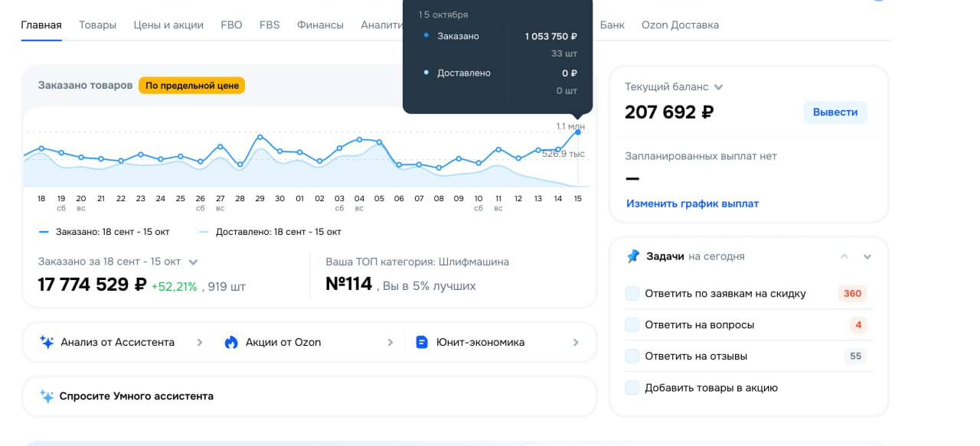This screenshot has width=980, height=446.
Task: Open Анализ от Ассистента
Action: [x=118, y=342]
